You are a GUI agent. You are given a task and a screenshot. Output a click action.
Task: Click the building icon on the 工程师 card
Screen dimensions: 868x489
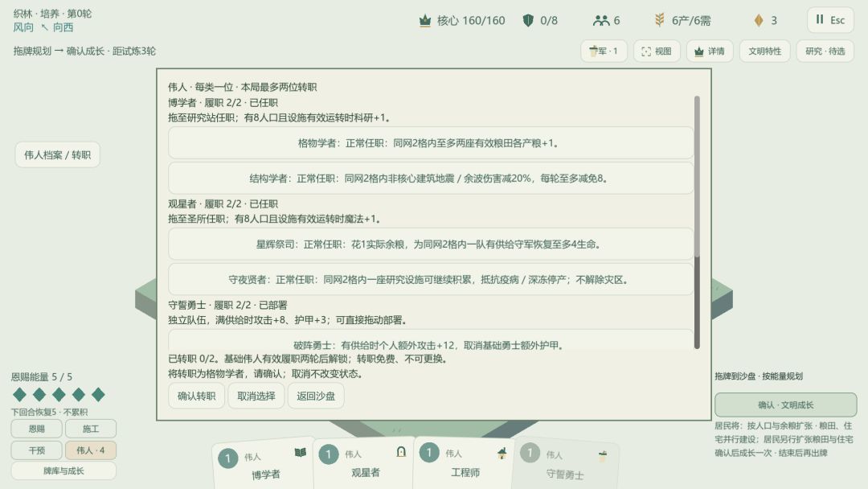tap(502, 453)
